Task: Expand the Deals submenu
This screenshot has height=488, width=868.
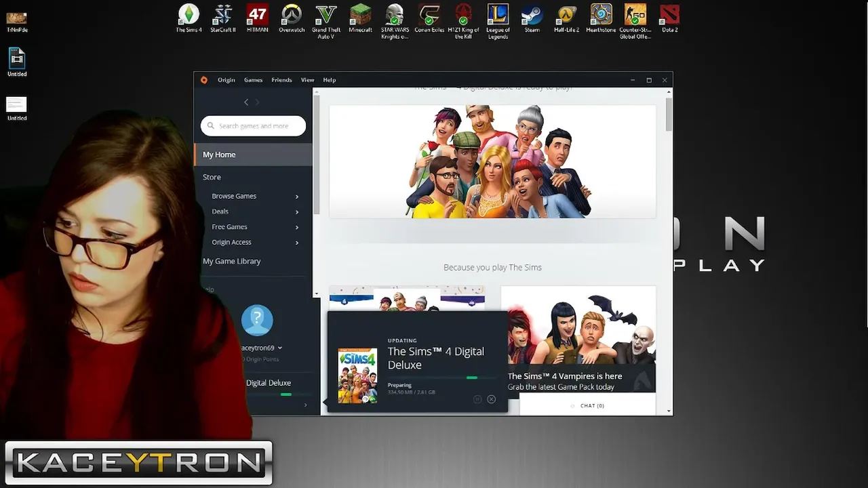Action: 297,212
